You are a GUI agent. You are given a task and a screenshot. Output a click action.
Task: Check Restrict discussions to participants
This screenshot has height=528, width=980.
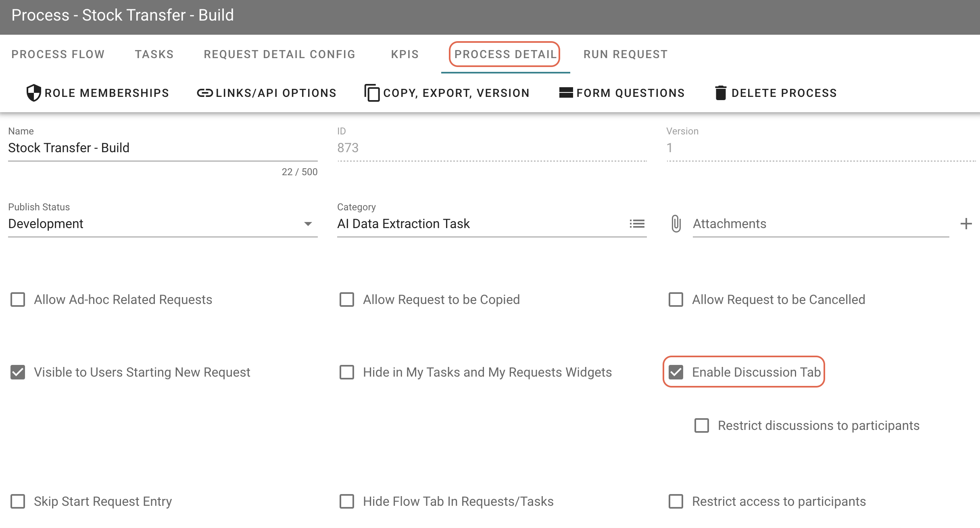click(x=702, y=425)
